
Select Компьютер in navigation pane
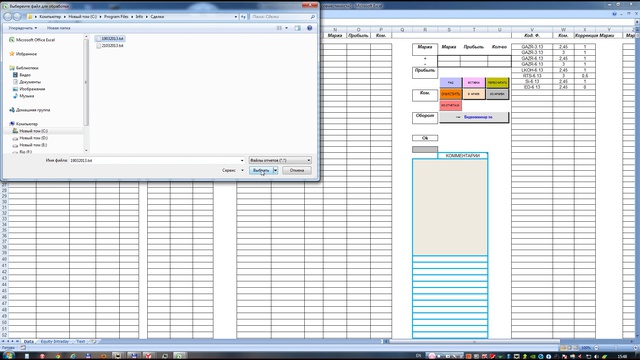click(x=23, y=124)
